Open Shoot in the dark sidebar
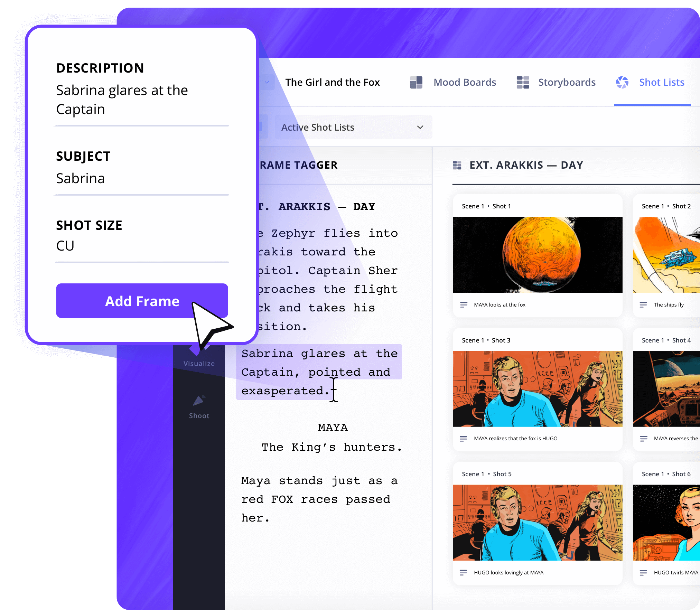The image size is (700, 610). pos(199,407)
